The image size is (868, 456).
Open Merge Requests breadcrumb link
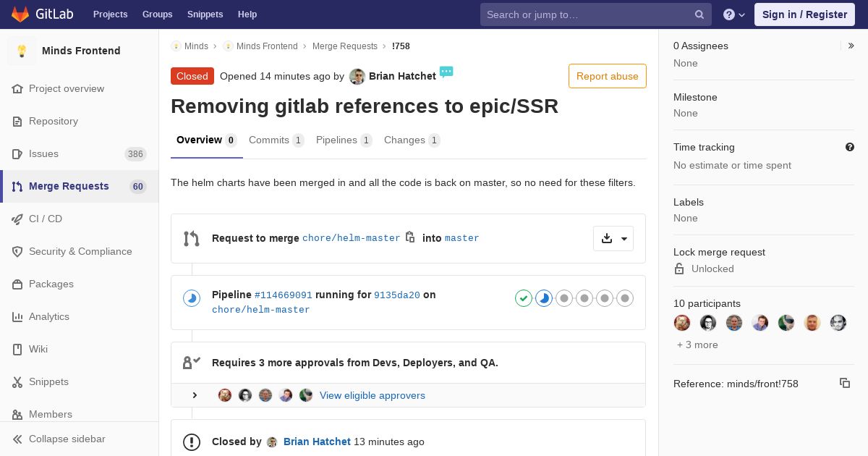click(x=345, y=46)
